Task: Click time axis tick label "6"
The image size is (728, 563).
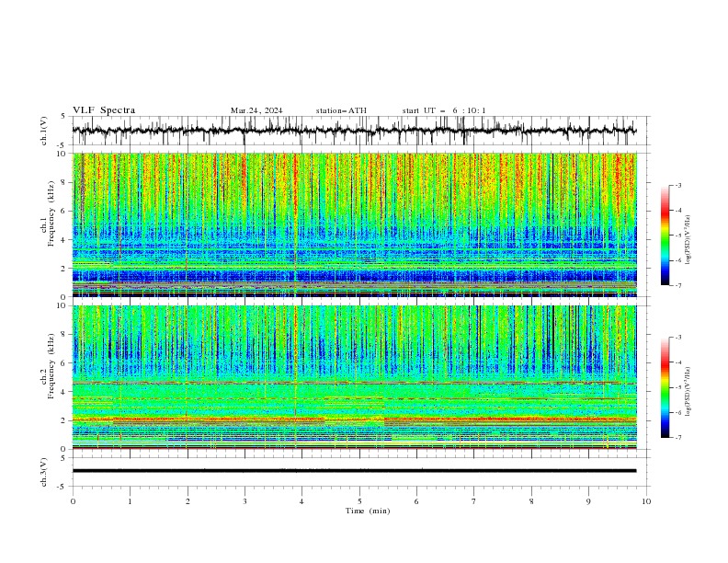Action: tap(416, 501)
